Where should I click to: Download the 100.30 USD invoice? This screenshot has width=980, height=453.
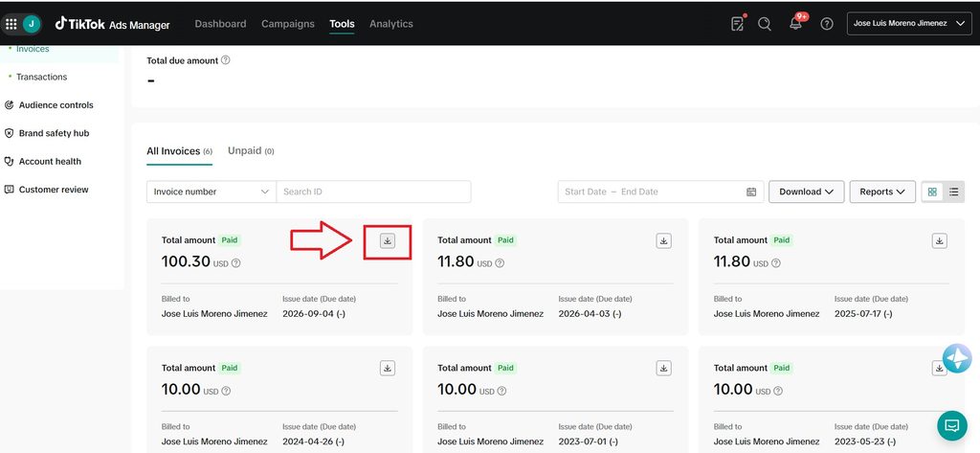[x=388, y=241]
